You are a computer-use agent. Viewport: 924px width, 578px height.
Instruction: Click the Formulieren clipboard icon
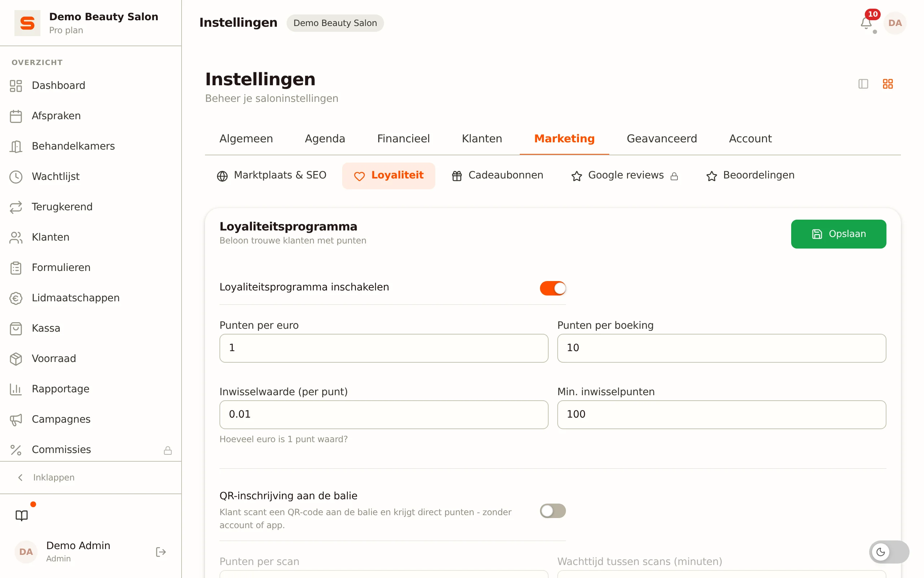pyautogui.click(x=16, y=268)
